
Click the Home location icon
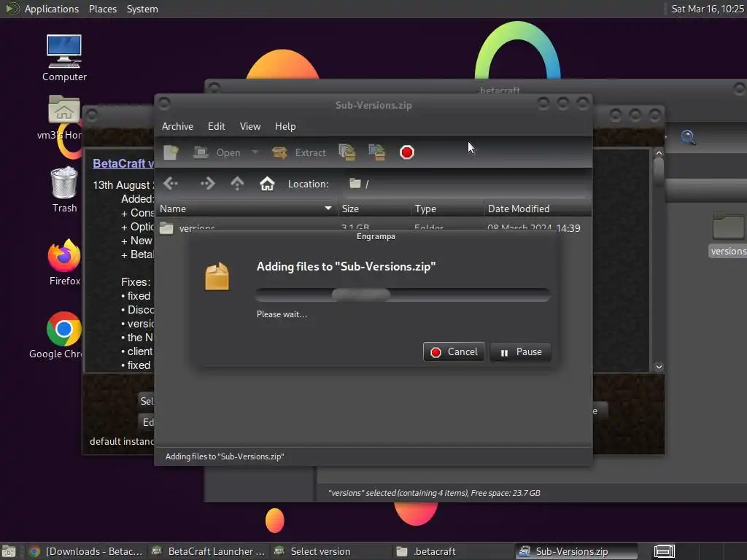click(267, 184)
